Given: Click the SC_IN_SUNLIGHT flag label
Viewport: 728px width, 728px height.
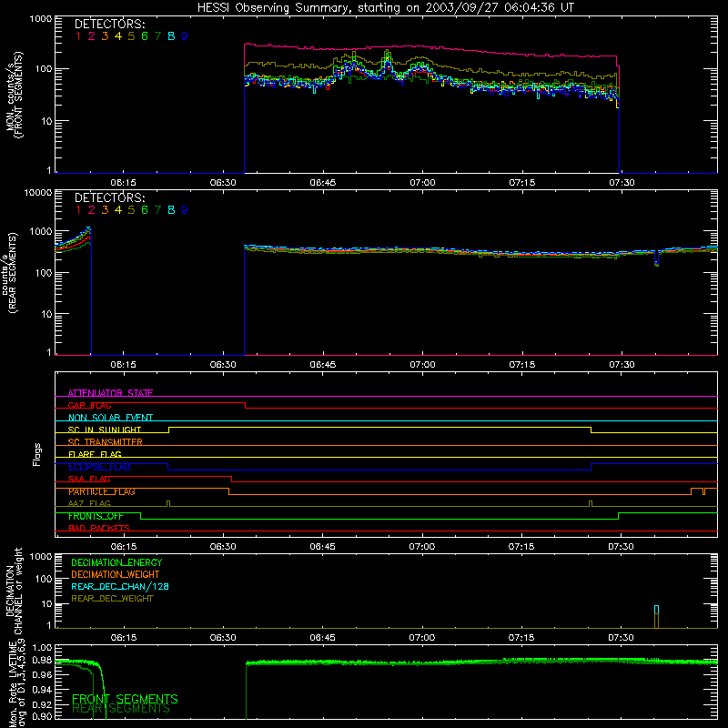Looking at the screenshot, I should click(105, 430).
